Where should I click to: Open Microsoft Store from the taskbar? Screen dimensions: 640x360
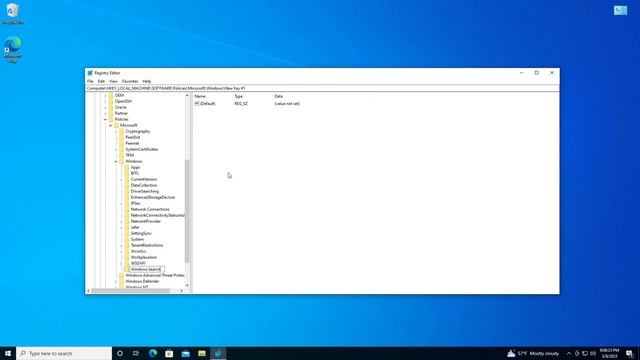(x=169, y=353)
